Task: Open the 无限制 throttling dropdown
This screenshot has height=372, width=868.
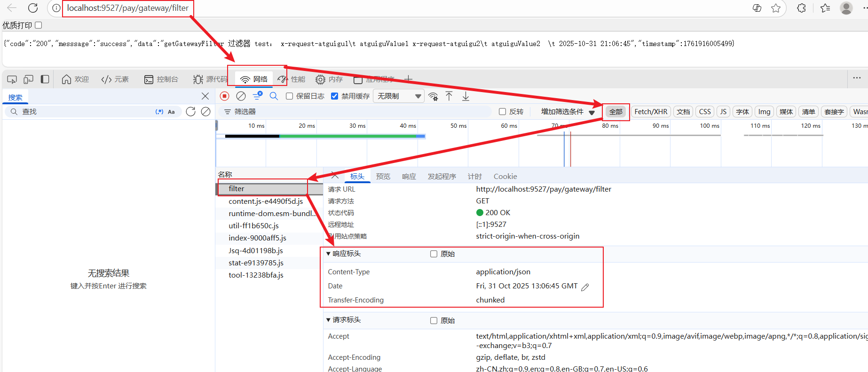Action: [x=399, y=96]
